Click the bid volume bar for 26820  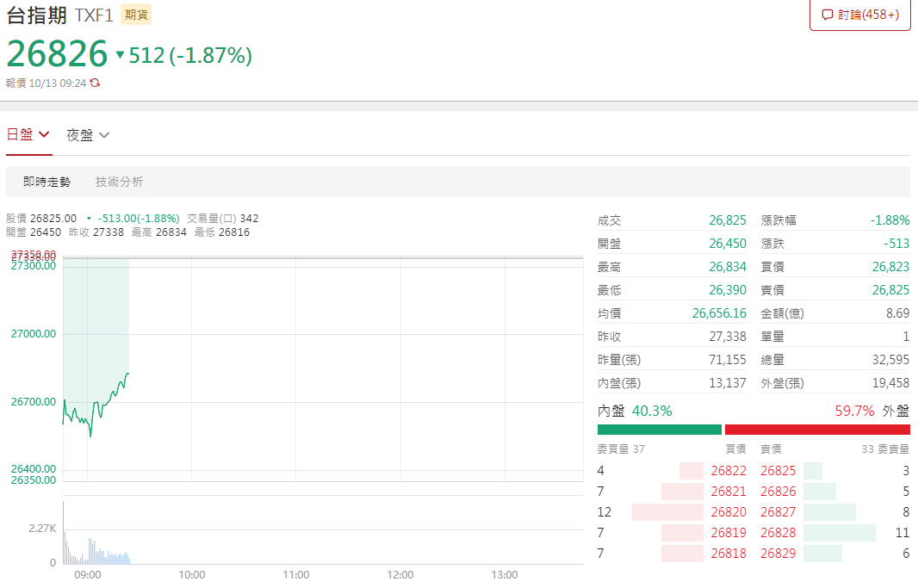667,512
